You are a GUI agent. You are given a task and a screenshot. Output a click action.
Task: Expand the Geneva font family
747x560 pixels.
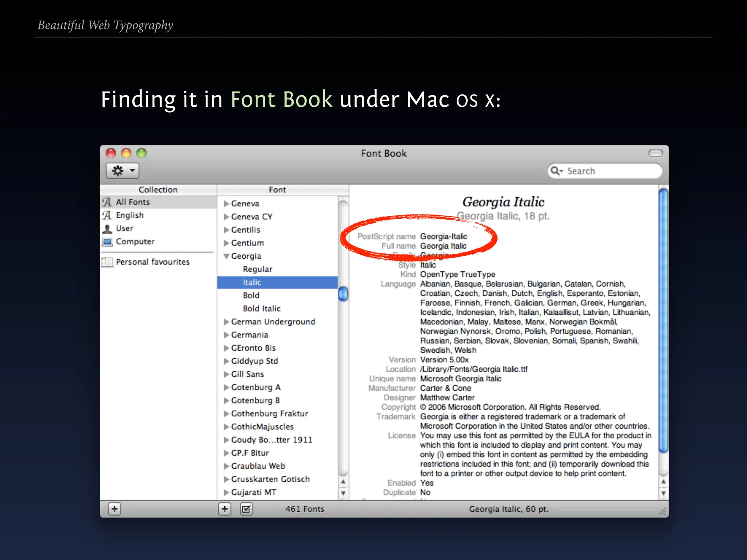click(x=227, y=203)
